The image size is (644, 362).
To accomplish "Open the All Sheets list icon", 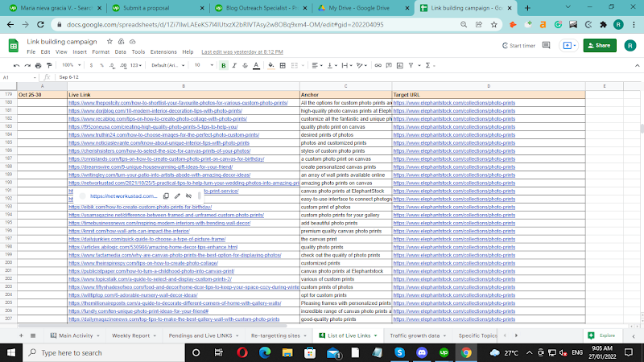I will (x=33, y=335).
